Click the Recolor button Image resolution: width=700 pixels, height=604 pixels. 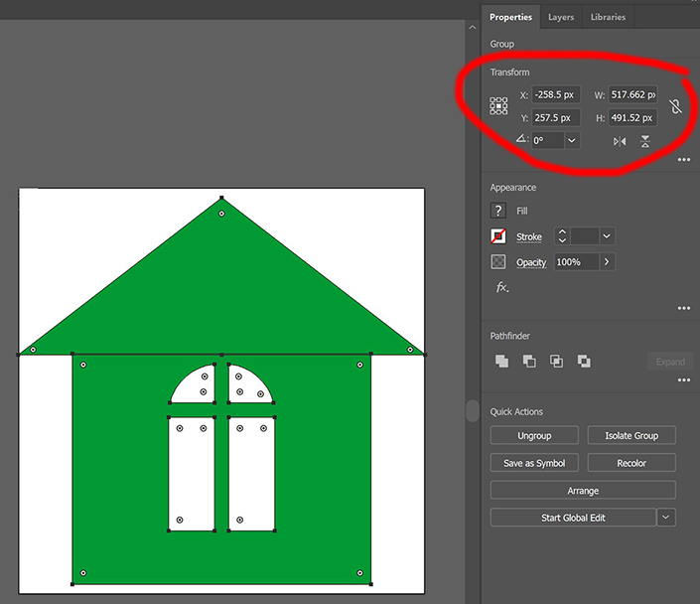point(631,463)
